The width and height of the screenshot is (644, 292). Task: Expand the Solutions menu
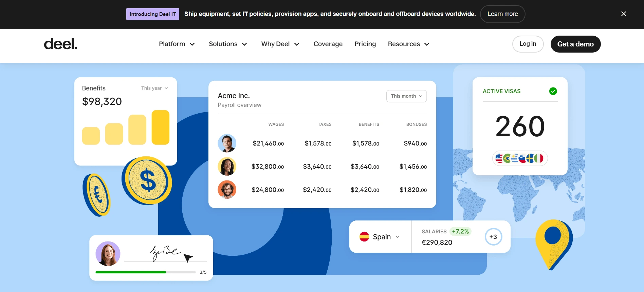pyautogui.click(x=228, y=44)
